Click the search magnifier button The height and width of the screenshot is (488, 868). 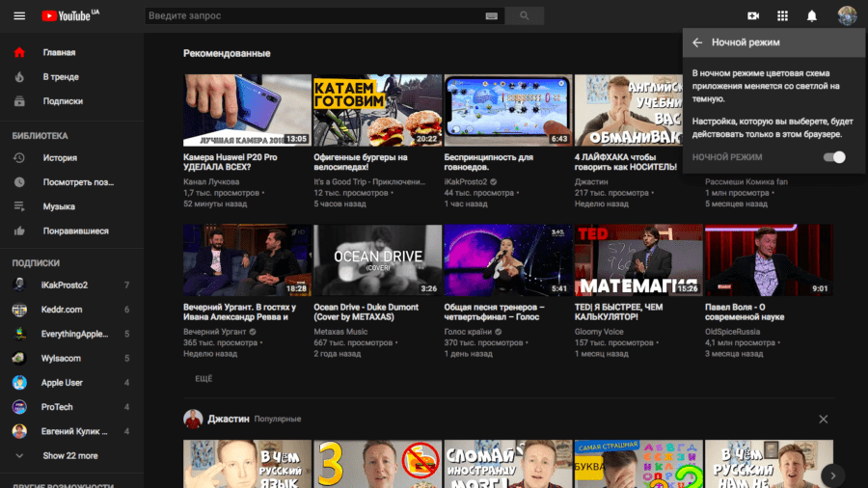coord(525,16)
